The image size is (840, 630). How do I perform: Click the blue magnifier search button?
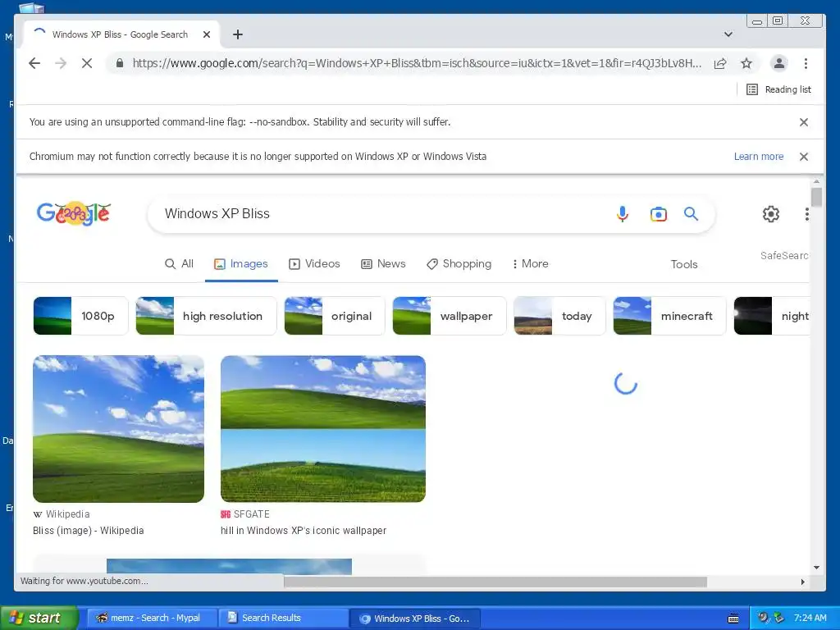point(691,214)
